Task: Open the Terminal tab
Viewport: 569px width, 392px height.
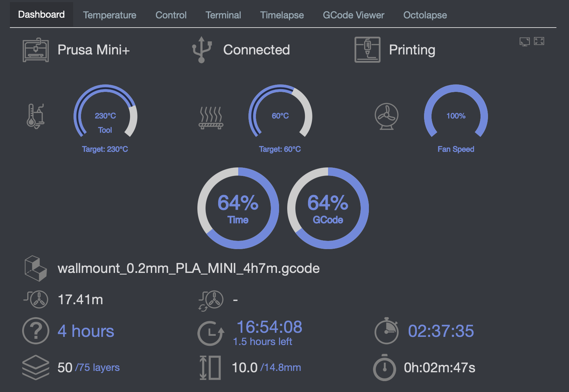Action: (x=223, y=15)
